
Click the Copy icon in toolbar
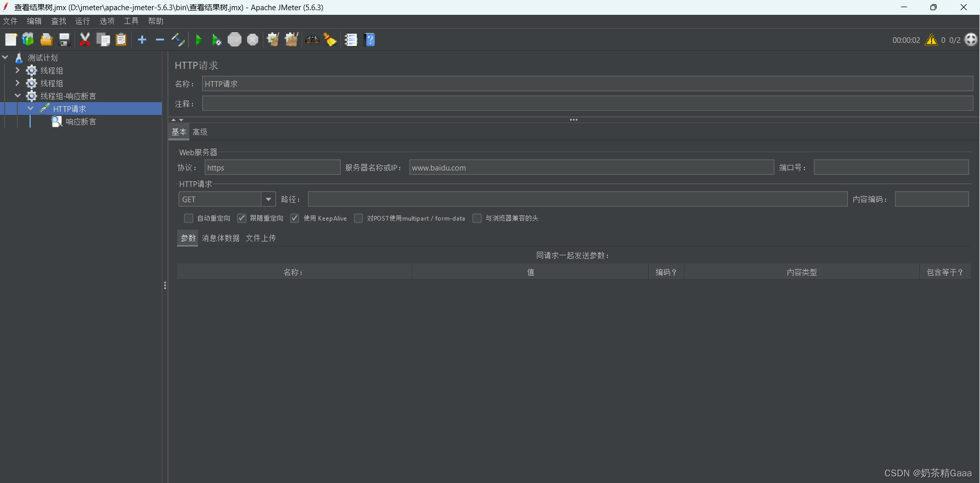click(x=103, y=40)
